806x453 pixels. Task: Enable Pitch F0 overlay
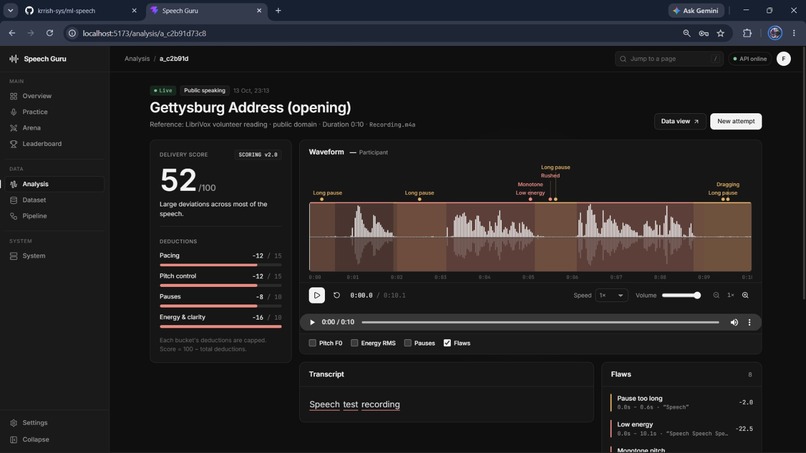[x=313, y=343]
